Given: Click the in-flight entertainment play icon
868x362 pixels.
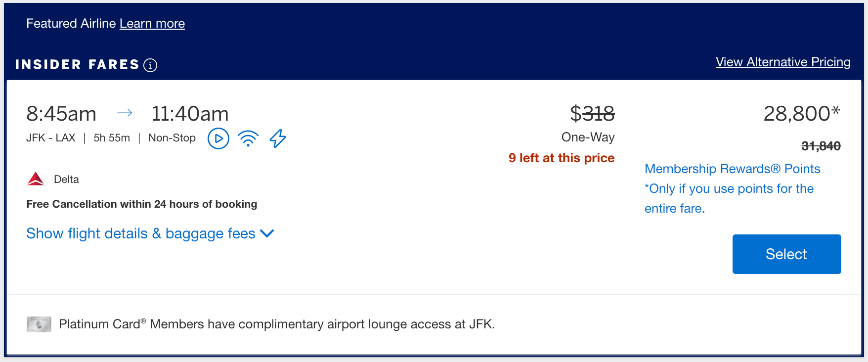Looking at the screenshot, I should click(218, 139).
